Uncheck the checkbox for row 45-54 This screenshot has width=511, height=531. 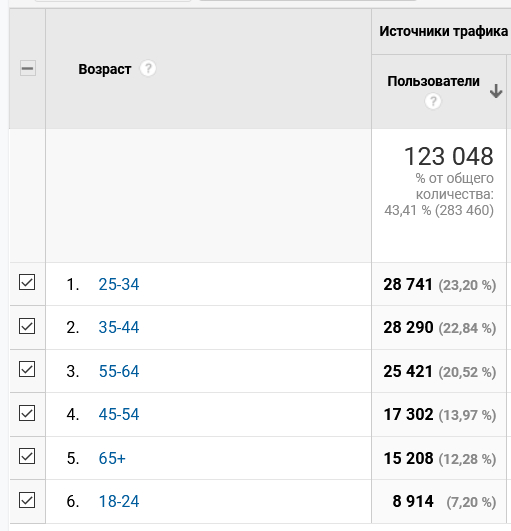[27, 413]
